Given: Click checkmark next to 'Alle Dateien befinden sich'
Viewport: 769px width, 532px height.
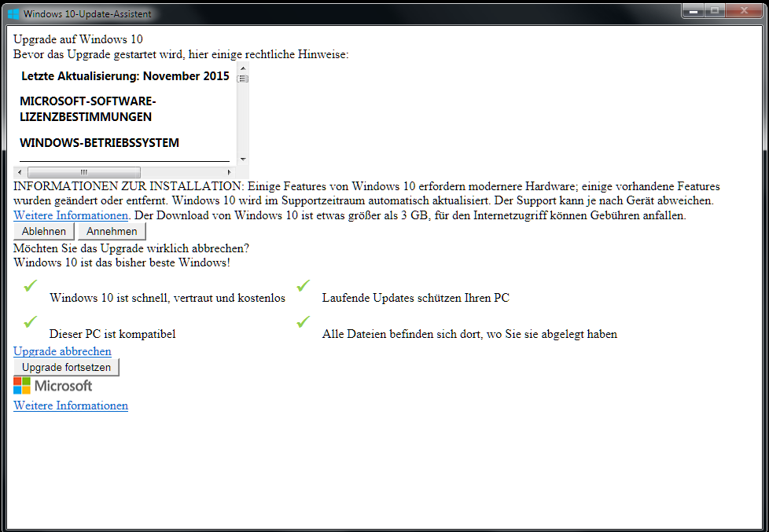Looking at the screenshot, I should (x=303, y=321).
